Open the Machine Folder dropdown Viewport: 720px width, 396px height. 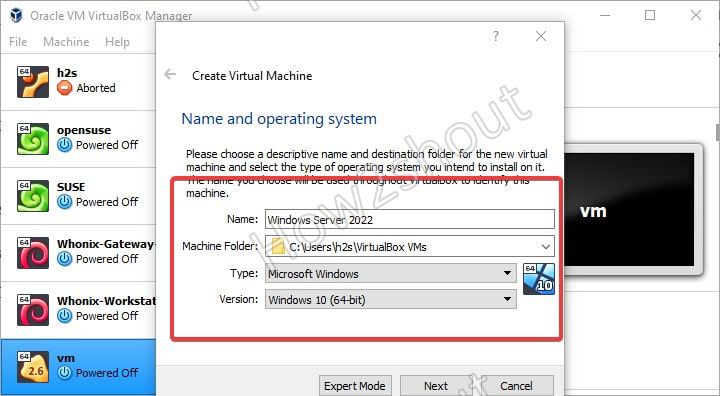coord(546,247)
